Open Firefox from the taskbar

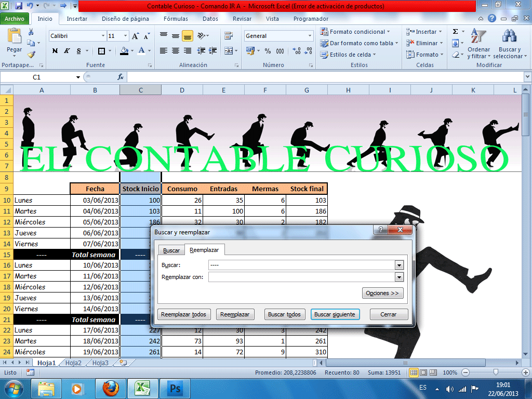point(111,389)
